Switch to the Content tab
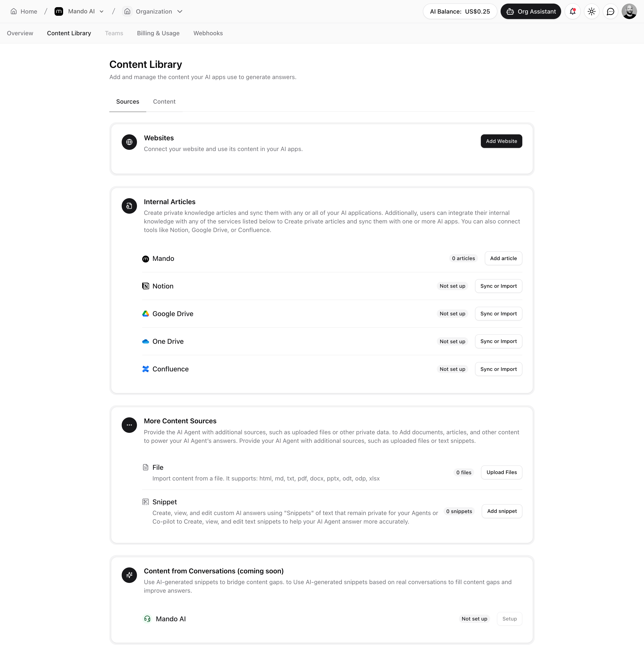The width and height of the screenshot is (644, 662). tap(164, 101)
